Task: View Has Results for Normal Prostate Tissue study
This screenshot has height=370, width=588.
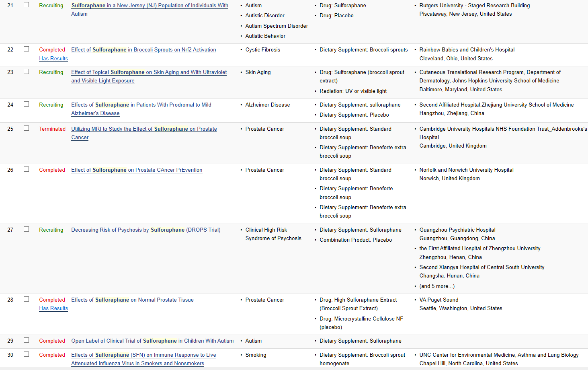Action: [x=53, y=308]
